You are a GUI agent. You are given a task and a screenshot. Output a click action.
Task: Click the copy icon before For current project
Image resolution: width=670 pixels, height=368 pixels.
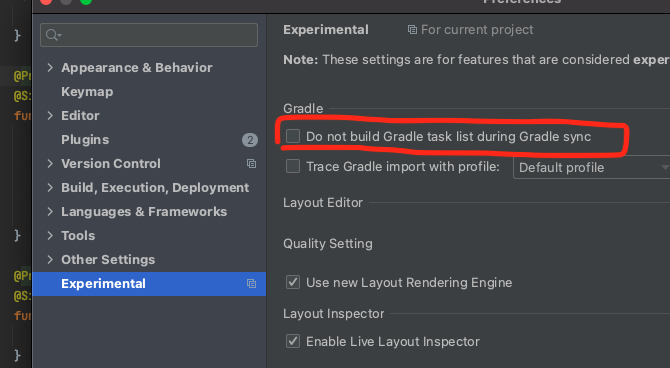pos(412,29)
